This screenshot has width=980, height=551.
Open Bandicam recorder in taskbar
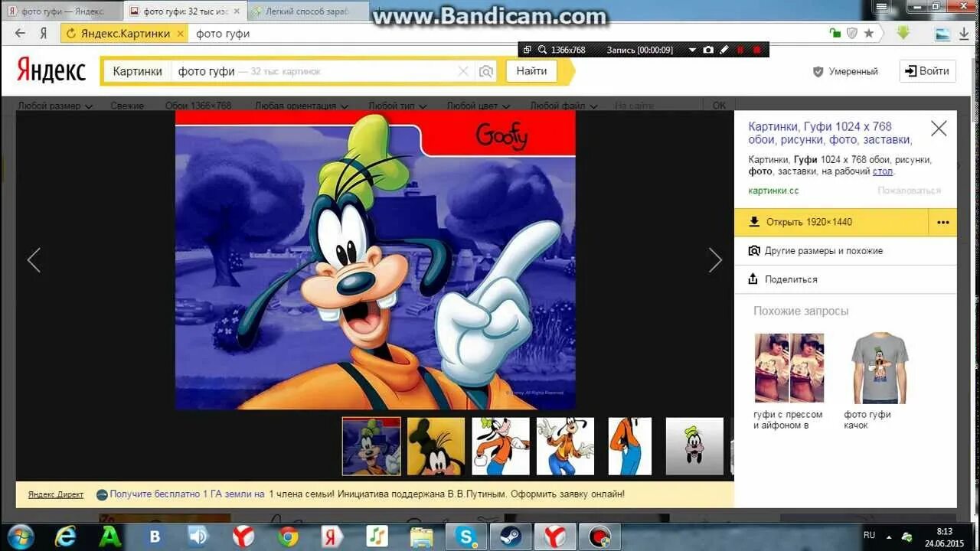599,536
